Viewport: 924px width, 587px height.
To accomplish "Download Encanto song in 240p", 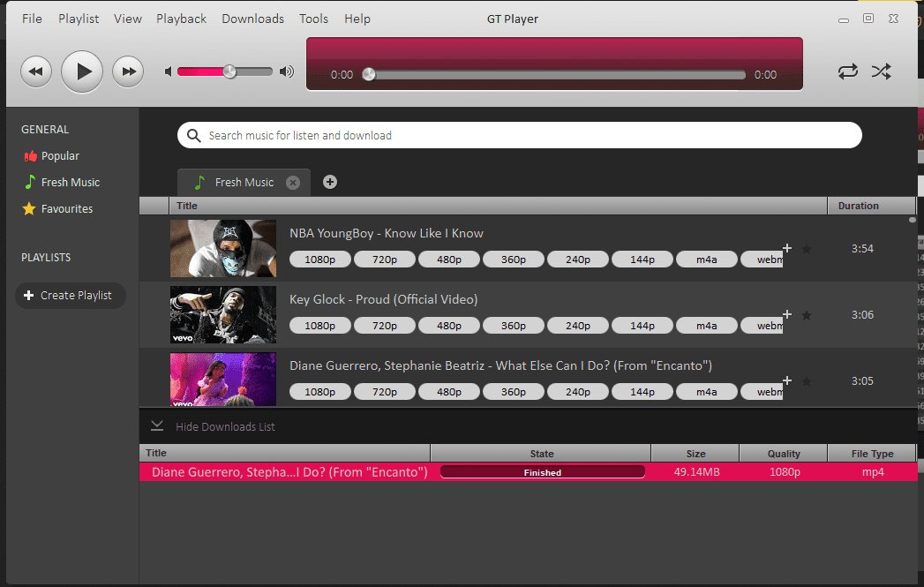I will tap(578, 392).
